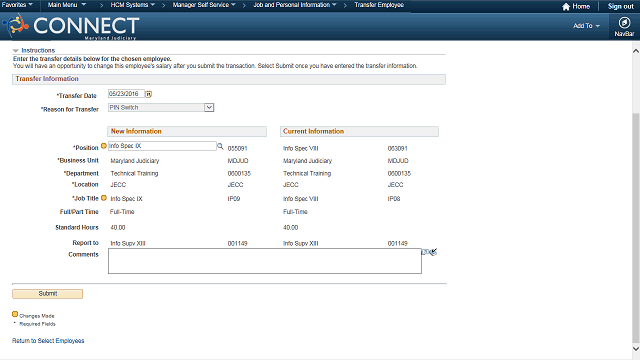Open Job and Personal Information breadcrumb

[295, 5]
